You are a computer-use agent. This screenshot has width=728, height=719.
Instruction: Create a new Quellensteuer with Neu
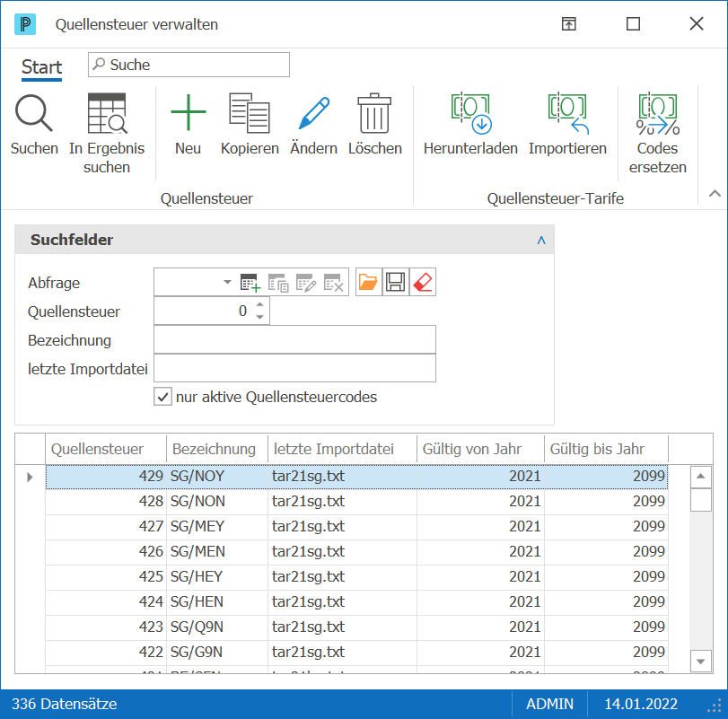click(188, 112)
